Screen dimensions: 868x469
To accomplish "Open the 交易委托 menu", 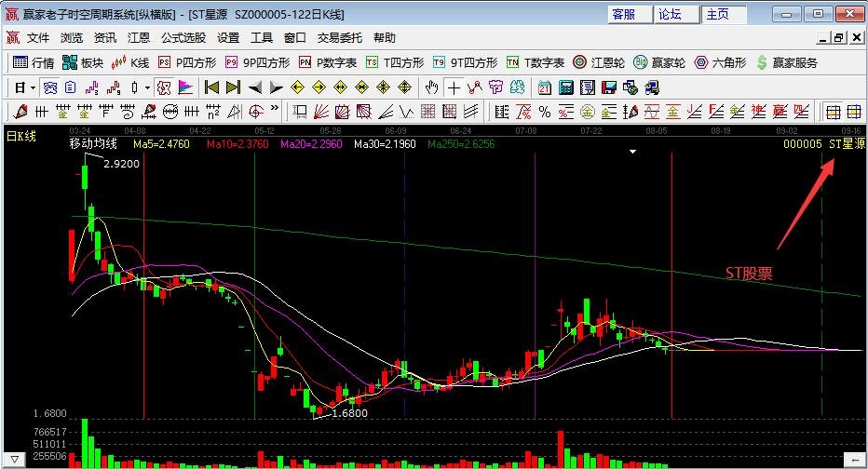I will (x=340, y=37).
